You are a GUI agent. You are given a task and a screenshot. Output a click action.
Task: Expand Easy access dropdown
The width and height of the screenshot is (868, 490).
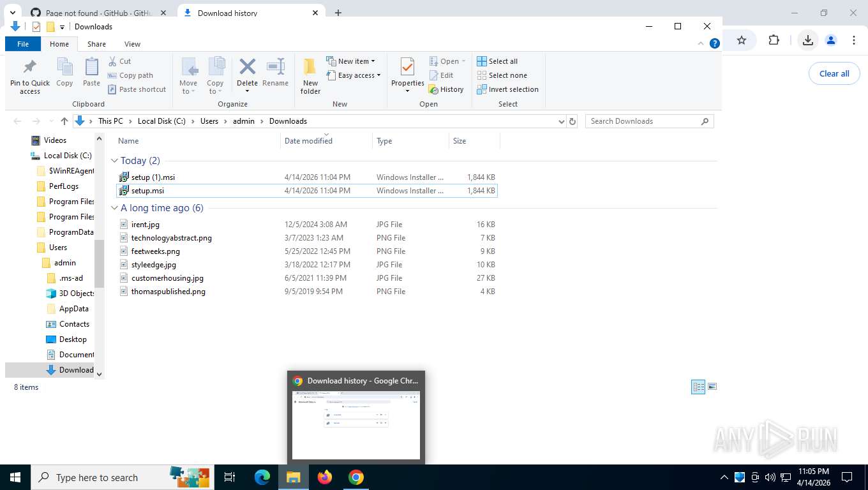(353, 75)
